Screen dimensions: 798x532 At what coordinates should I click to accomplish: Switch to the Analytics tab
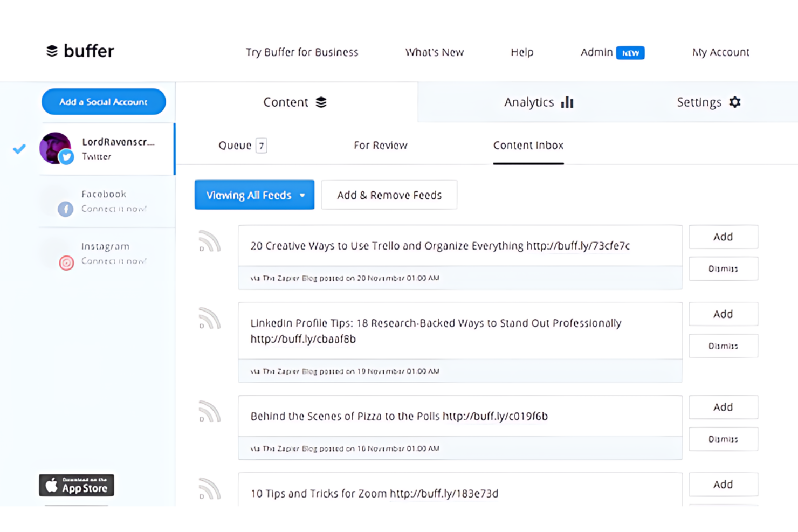tap(539, 102)
